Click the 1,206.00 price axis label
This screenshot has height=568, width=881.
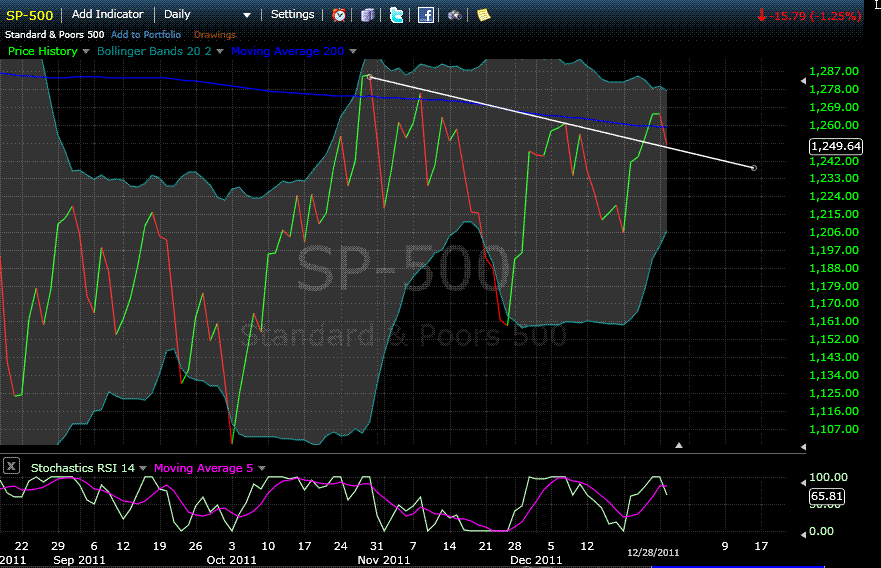[x=834, y=232]
